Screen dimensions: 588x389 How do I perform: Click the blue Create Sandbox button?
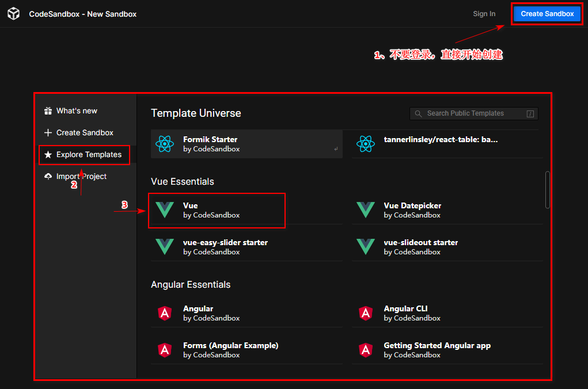coord(547,14)
